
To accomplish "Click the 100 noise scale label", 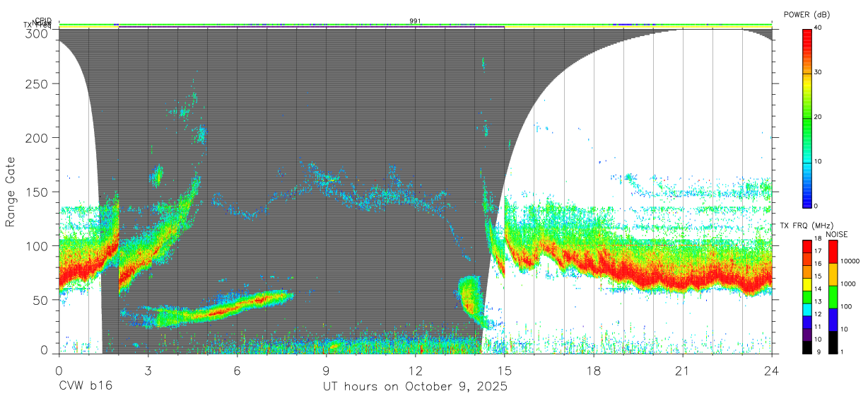I will (x=846, y=306).
